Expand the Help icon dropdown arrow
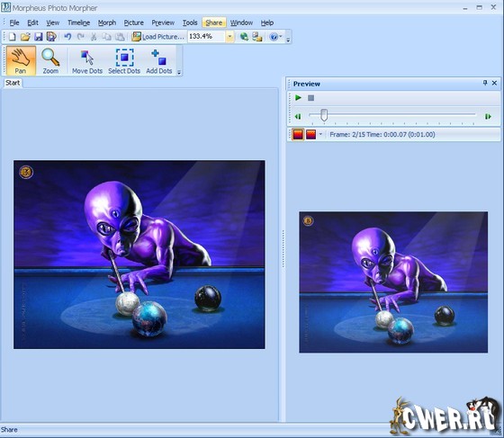Screen dimensions: 504x438 pyautogui.click(x=281, y=36)
